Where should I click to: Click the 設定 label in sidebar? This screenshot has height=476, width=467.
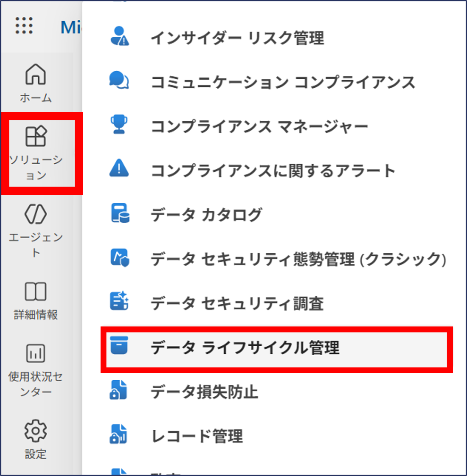point(35,454)
